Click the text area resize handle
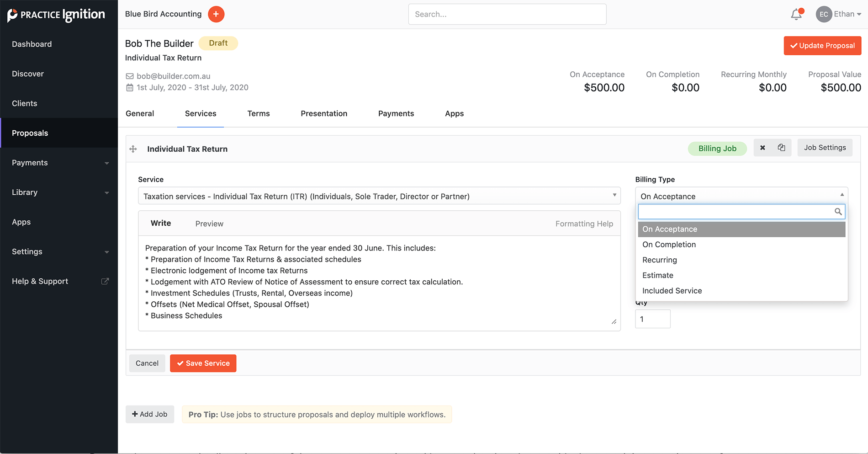 coord(614,322)
